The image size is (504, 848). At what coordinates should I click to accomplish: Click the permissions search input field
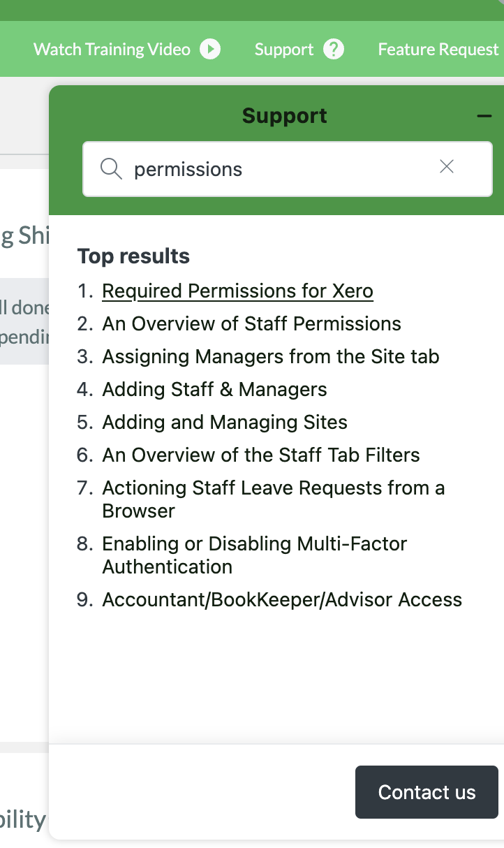pos(288,169)
